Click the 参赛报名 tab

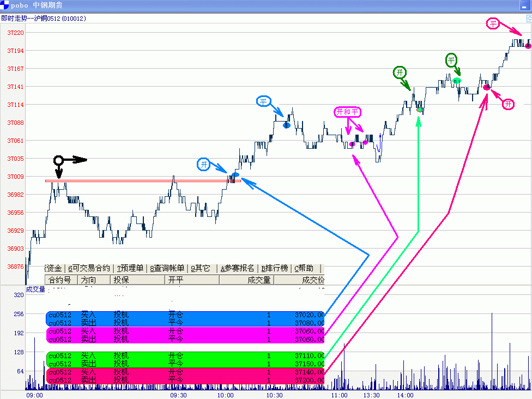237,268
